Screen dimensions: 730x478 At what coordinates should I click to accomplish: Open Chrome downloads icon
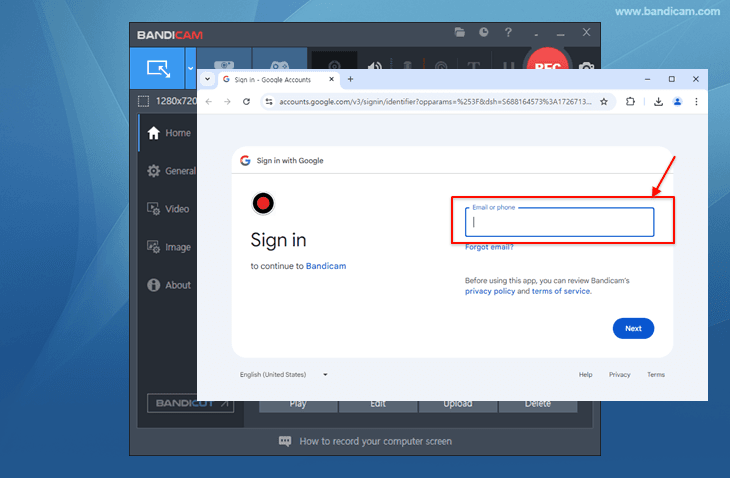click(x=658, y=101)
